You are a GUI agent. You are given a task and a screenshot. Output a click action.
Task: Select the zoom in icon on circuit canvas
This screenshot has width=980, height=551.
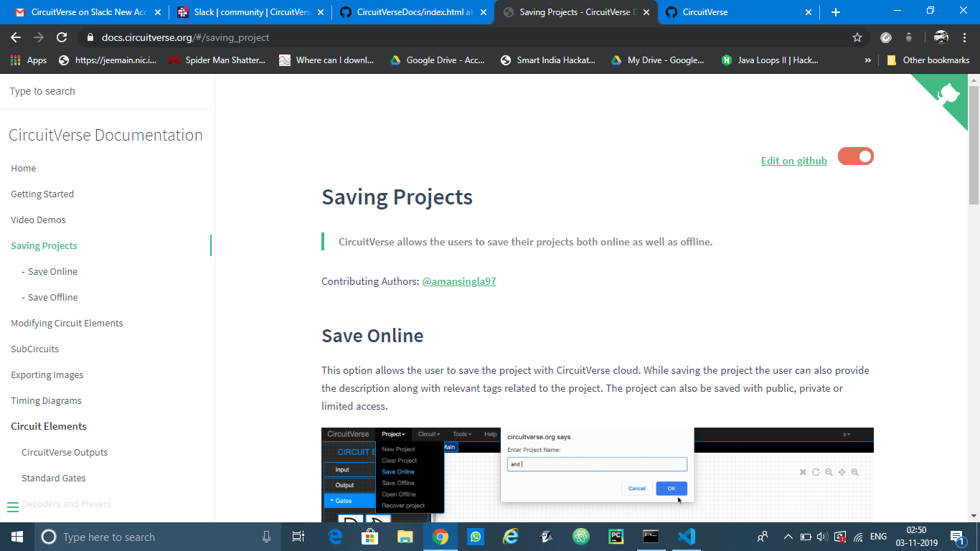click(x=854, y=472)
